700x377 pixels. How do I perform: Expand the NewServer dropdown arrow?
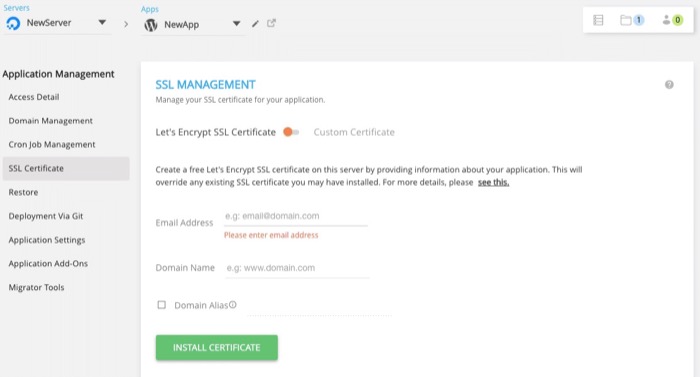pos(102,22)
